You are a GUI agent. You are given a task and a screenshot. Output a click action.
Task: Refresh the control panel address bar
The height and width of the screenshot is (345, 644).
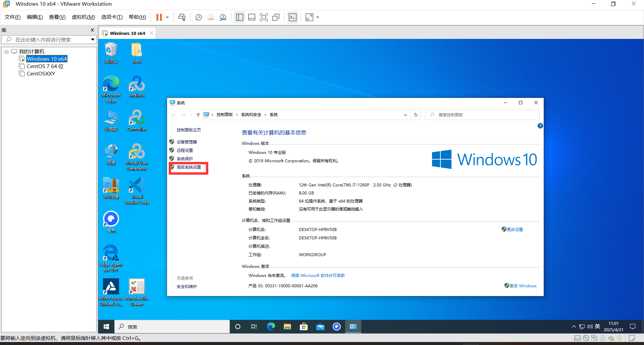(416, 115)
